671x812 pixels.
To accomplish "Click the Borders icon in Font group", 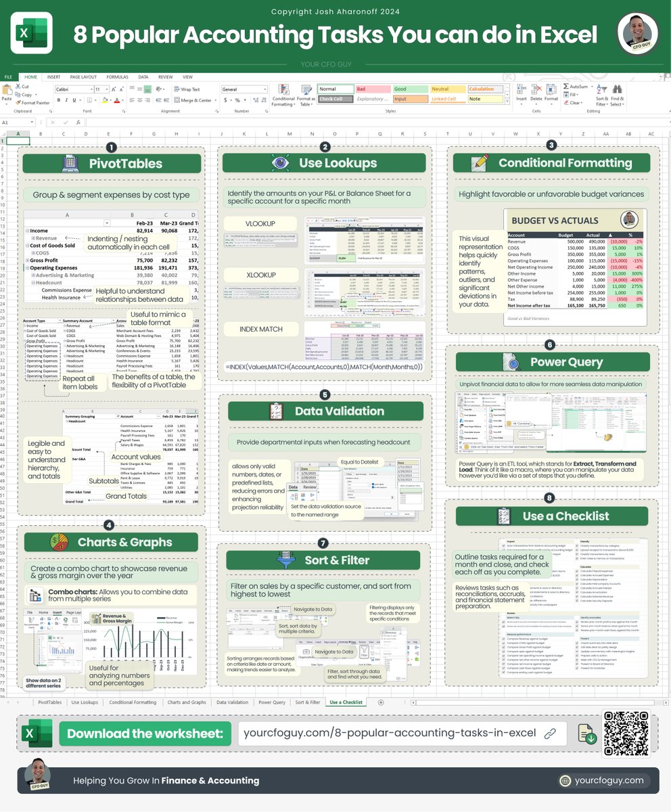I will point(89,100).
